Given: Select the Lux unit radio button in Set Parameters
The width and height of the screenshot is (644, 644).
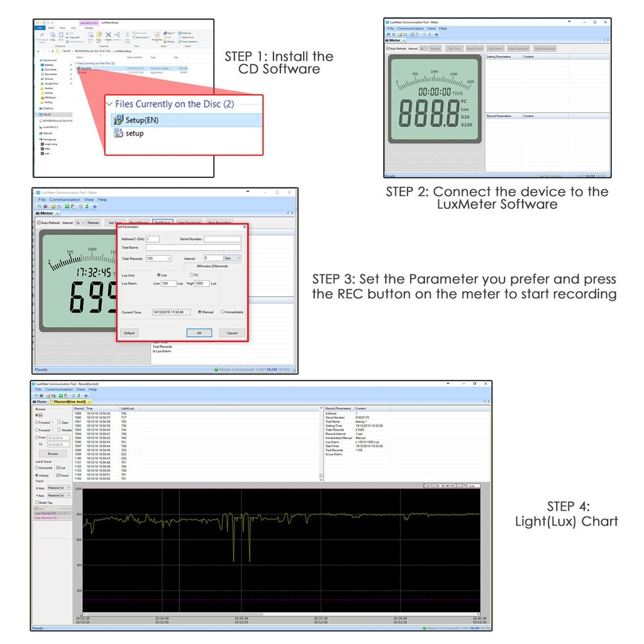Looking at the screenshot, I should (x=158, y=275).
